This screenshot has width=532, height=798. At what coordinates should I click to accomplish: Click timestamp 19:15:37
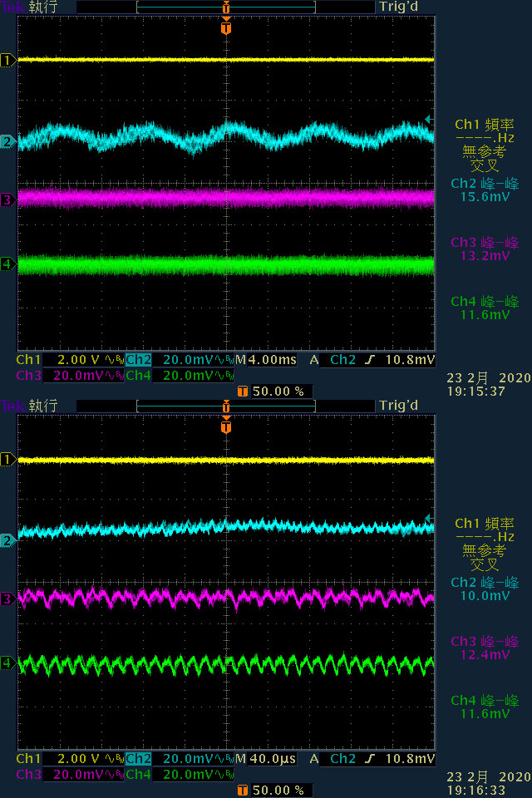476,392
